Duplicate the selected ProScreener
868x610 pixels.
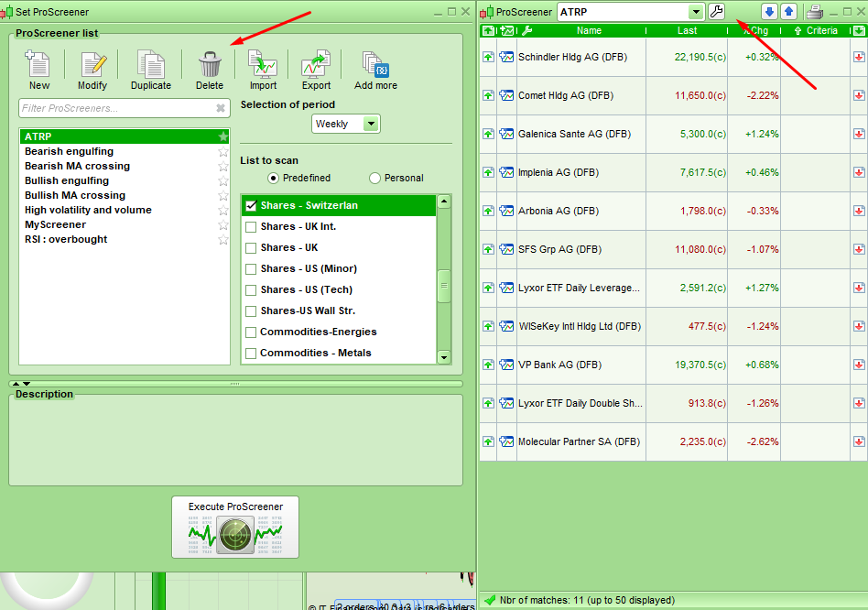(150, 71)
